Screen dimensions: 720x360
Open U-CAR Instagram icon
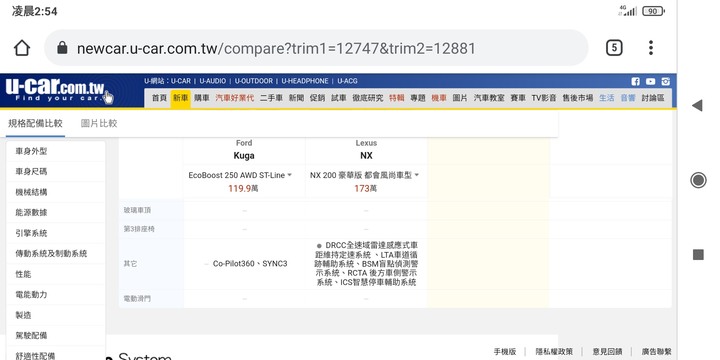pos(665,81)
